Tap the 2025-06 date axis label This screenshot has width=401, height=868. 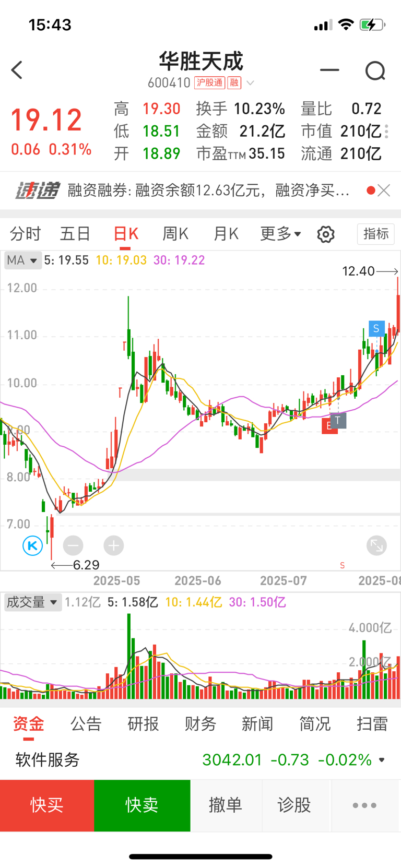198,581
